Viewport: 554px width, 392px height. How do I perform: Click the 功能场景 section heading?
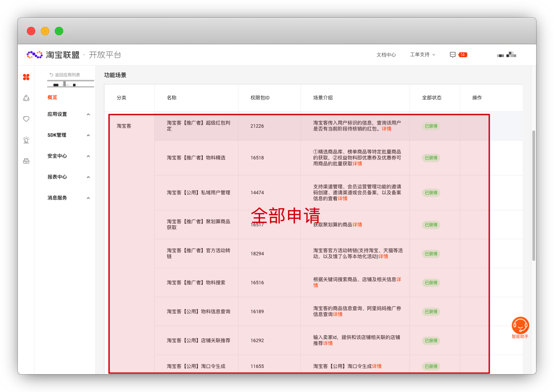point(115,75)
